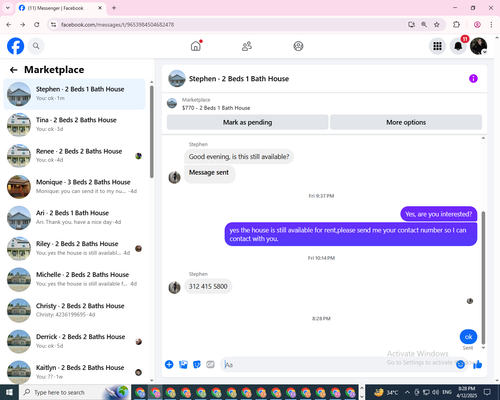Open the Windows Start menu
Viewport: 500px width, 400px height.
(9, 392)
